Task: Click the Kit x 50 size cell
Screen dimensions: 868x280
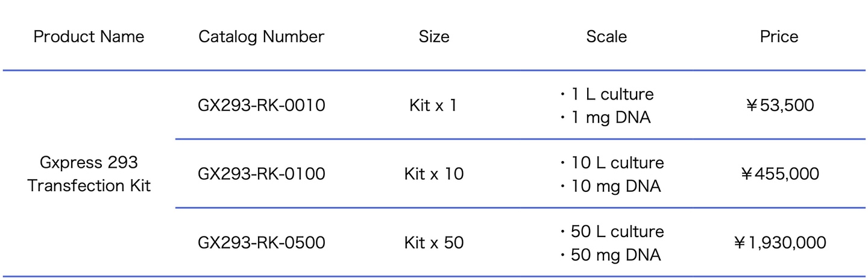Action: click(434, 243)
